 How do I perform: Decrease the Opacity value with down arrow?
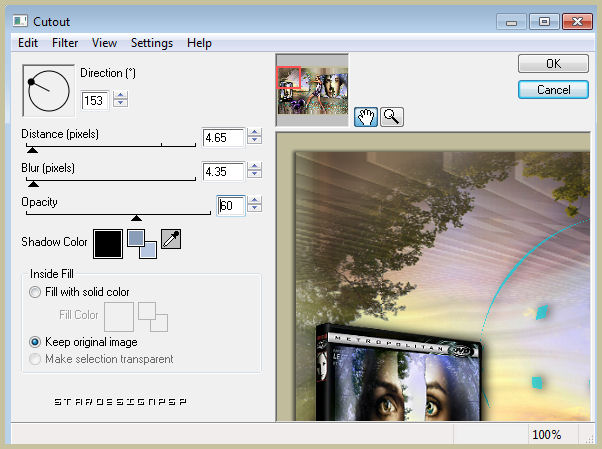[x=254, y=208]
